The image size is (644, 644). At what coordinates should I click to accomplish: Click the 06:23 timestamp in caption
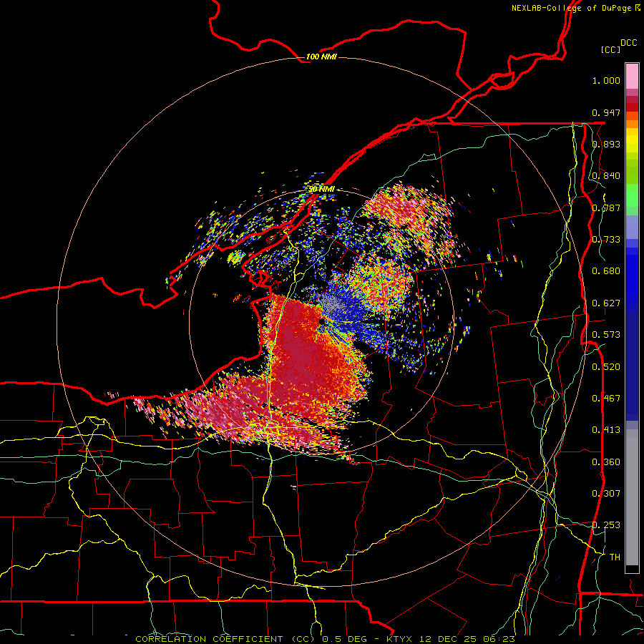point(499,639)
